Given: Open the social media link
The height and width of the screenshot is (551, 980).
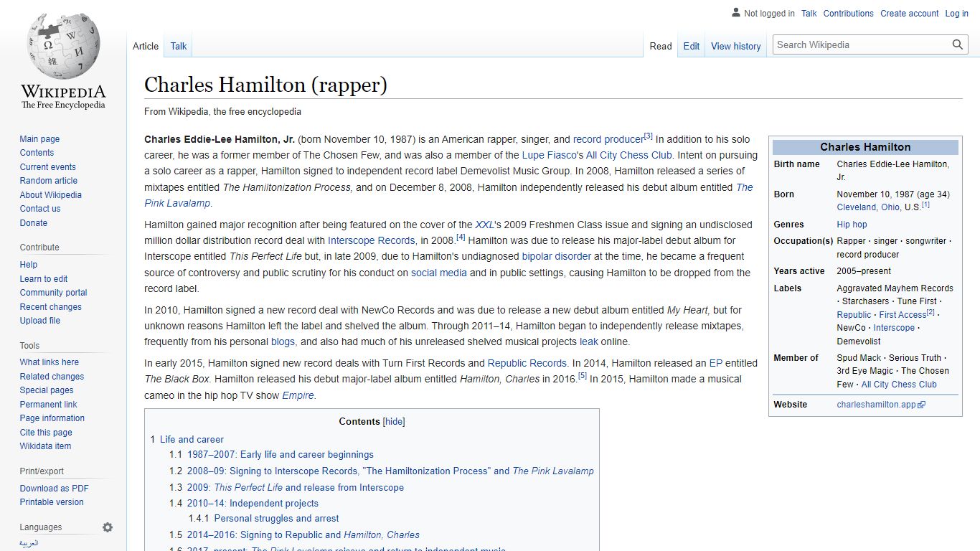Looking at the screenshot, I should point(439,273).
